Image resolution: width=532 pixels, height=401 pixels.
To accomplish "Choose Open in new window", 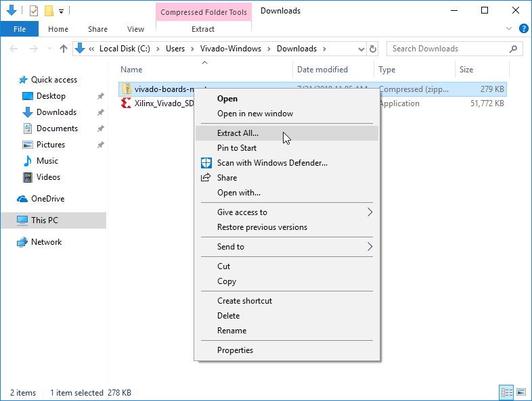I will pyautogui.click(x=287, y=114).
